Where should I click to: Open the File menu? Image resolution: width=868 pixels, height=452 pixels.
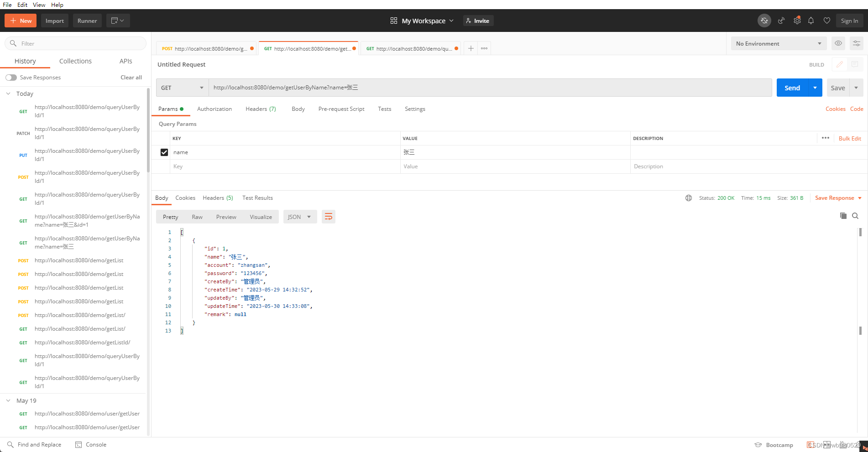tap(7, 5)
